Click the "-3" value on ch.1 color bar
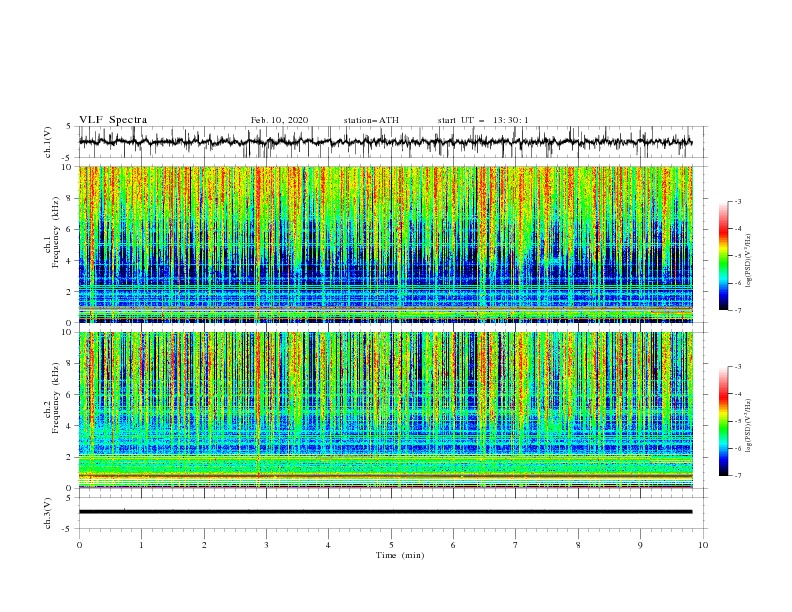The height and width of the screenshot is (612, 792). (x=738, y=201)
